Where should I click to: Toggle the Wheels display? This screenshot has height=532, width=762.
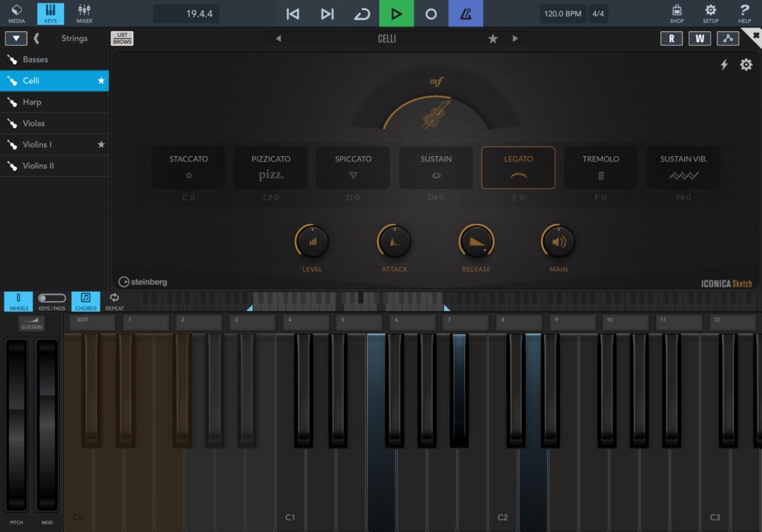(18, 302)
